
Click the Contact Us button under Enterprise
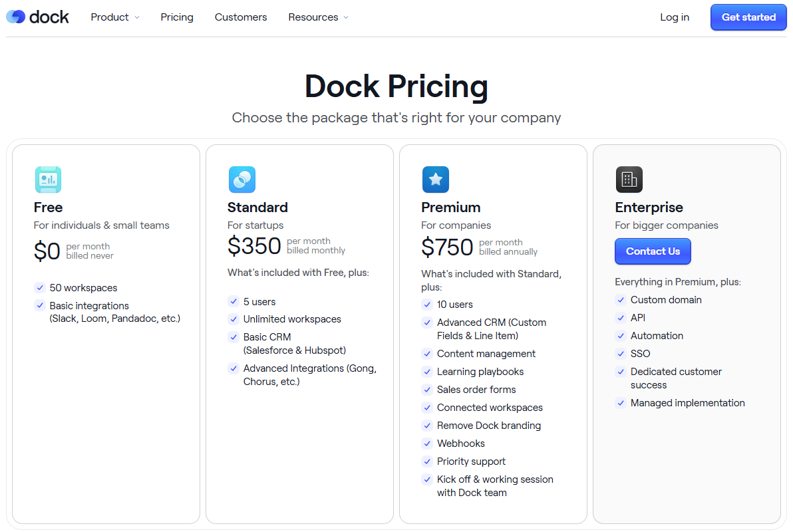click(653, 251)
